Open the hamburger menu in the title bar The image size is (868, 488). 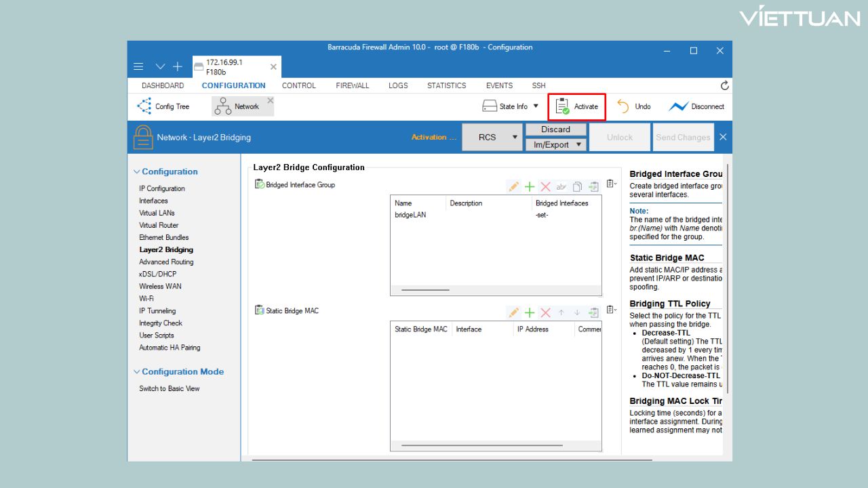click(138, 66)
